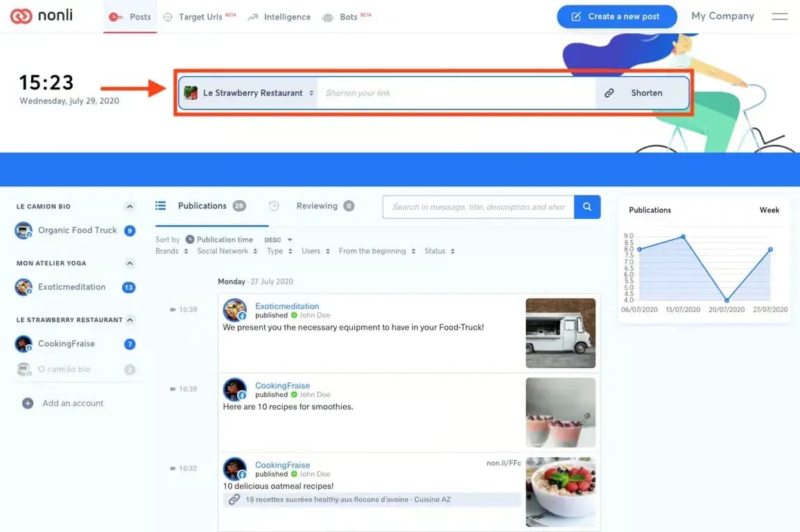The height and width of the screenshot is (532, 800).
Task: Click the link icon in the oatmeal post
Action: tap(234, 499)
